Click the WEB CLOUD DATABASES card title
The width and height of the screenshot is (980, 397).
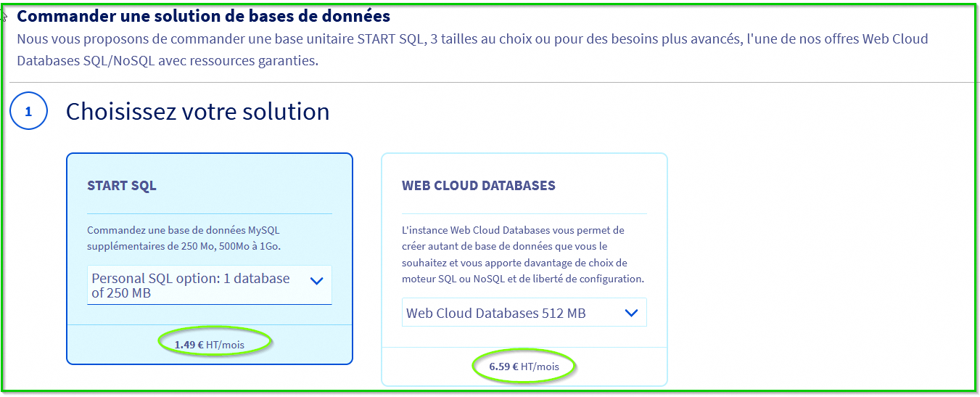click(x=478, y=186)
